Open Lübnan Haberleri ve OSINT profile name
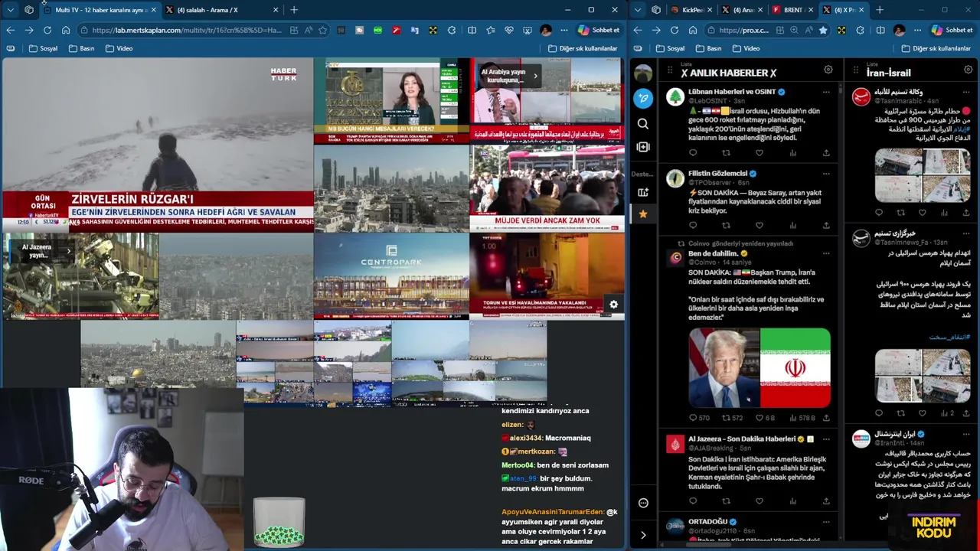The height and width of the screenshot is (551, 980). (x=731, y=92)
